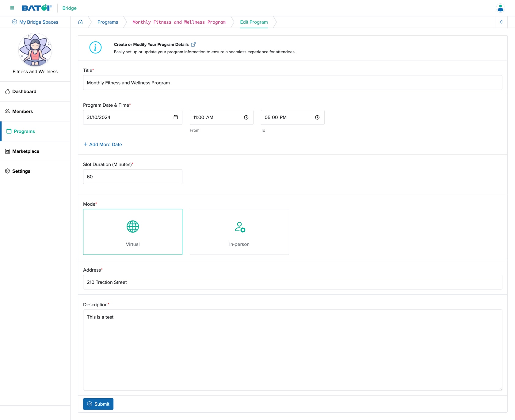Select the Virtual mode option
The height and width of the screenshot is (420, 515).
[x=133, y=232]
